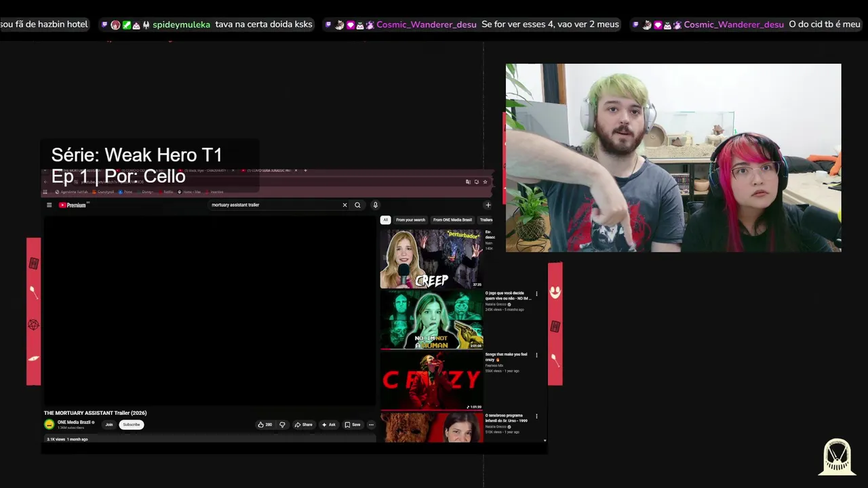Clear the YouTube search query with the X
The width and height of the screenshot is (868, 488).
tap(344, 205)
